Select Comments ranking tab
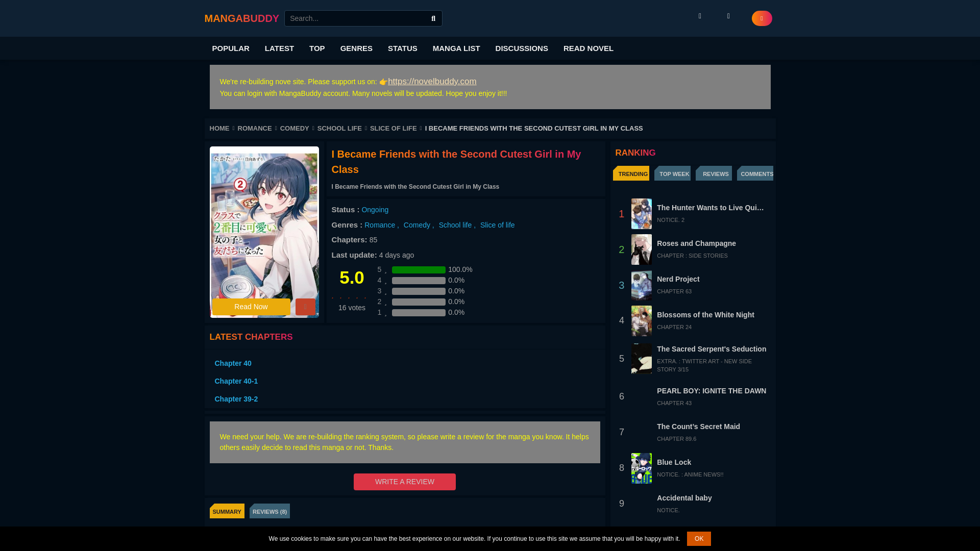 click(755, 173)
